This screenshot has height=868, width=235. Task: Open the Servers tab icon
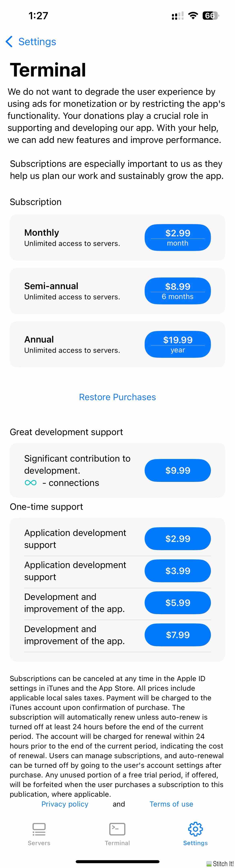coord(39,829)
